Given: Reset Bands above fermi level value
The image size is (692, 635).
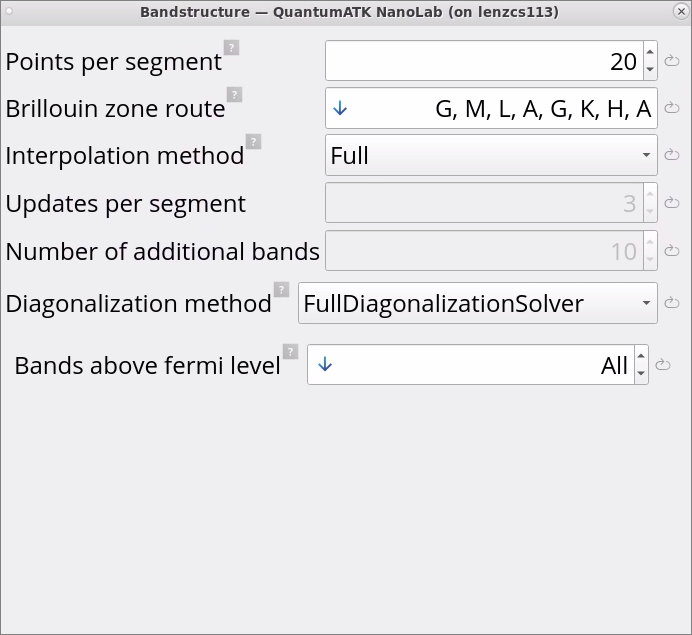Looking at the screenshot, I should pos(663,365).
